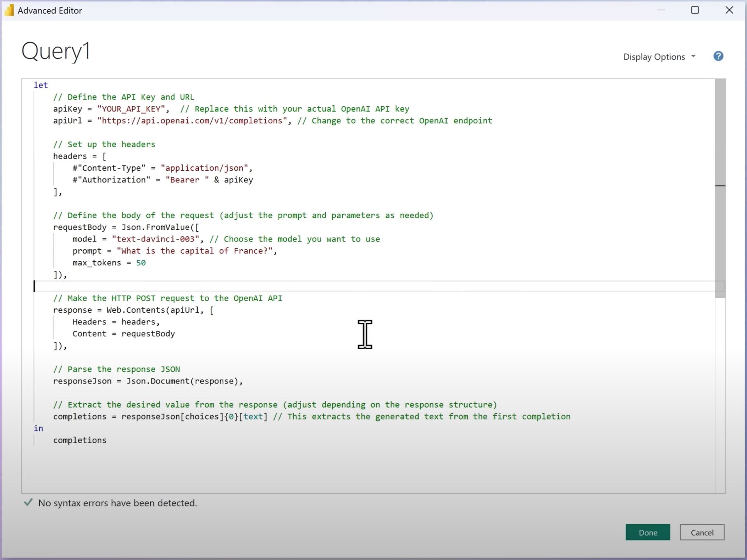Viewport: 747px width, 560px height.
Task: Click the Query1 title heading
Action: pyautogui.click(x=56, y=51)
